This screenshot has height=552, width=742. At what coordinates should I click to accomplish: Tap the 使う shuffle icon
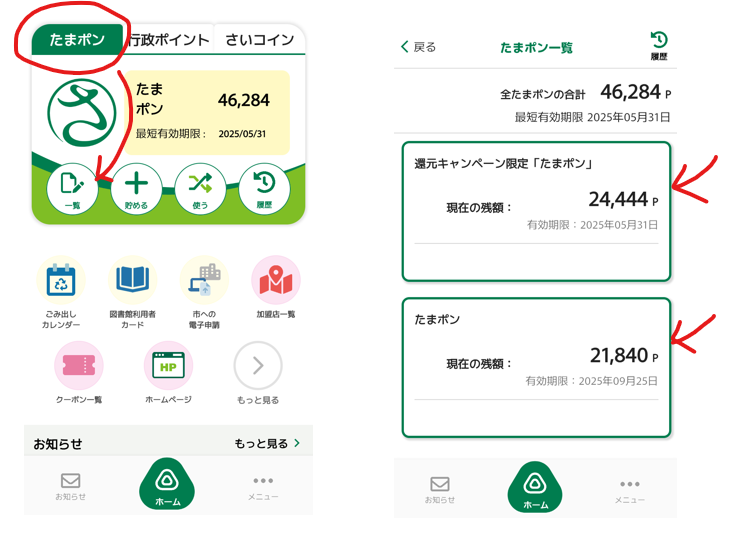click(200, 187)
